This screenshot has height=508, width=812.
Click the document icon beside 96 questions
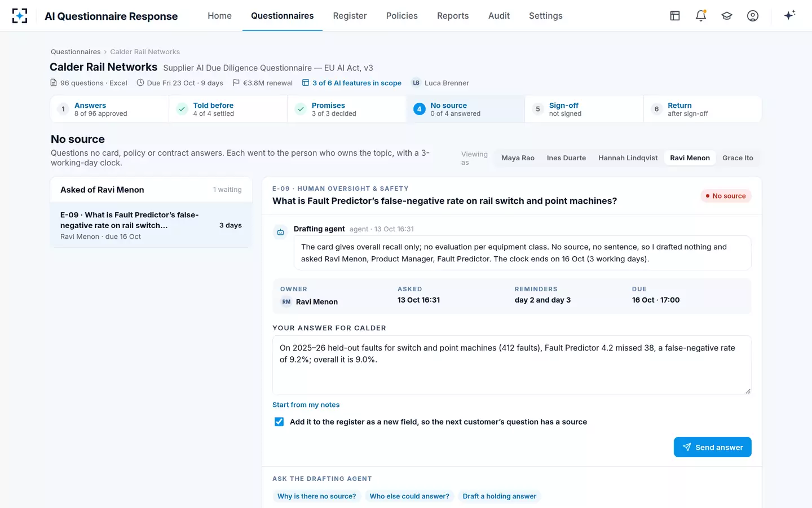pos(54,83)
